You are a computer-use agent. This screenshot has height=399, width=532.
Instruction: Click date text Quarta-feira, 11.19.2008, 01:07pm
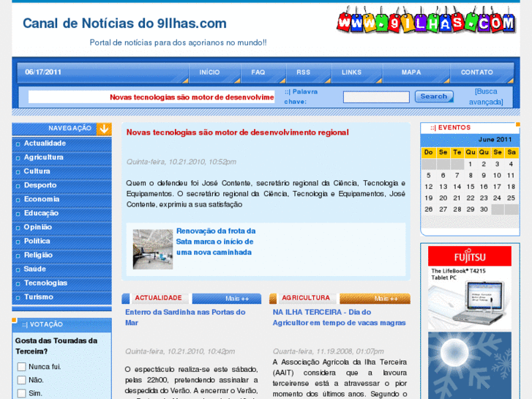click(328, 351)
